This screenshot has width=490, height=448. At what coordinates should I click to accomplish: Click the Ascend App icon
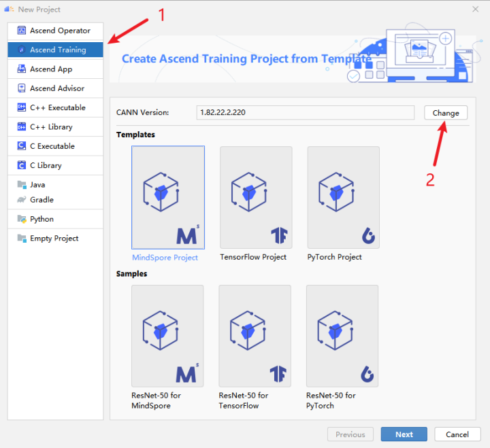22,69
